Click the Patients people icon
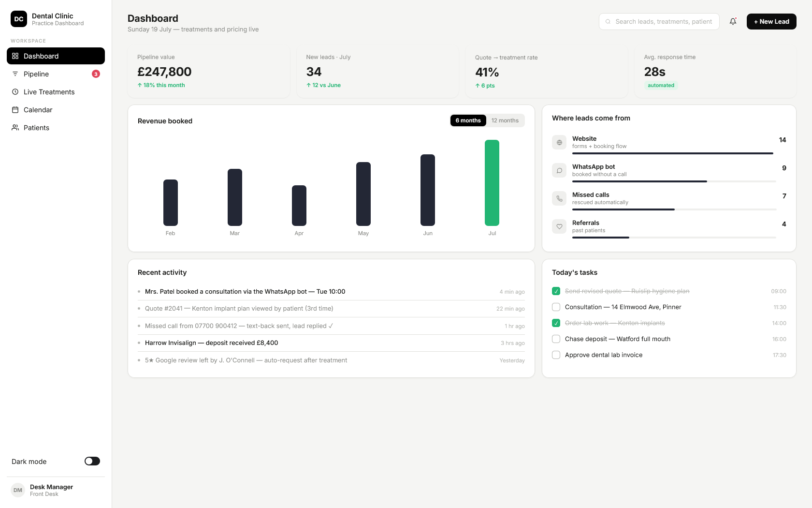812x508 pixels. click(x=15, y=128)
